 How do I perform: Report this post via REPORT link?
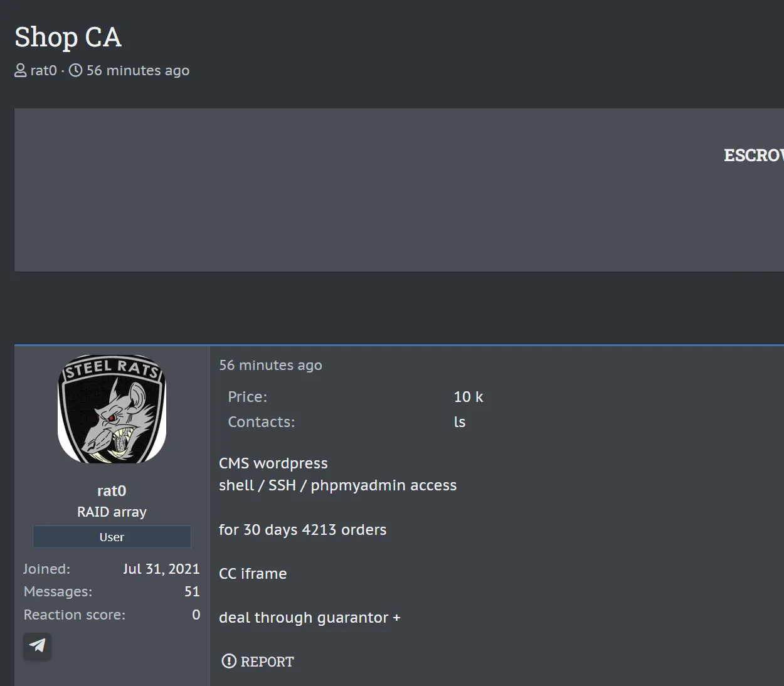(267, 662)
